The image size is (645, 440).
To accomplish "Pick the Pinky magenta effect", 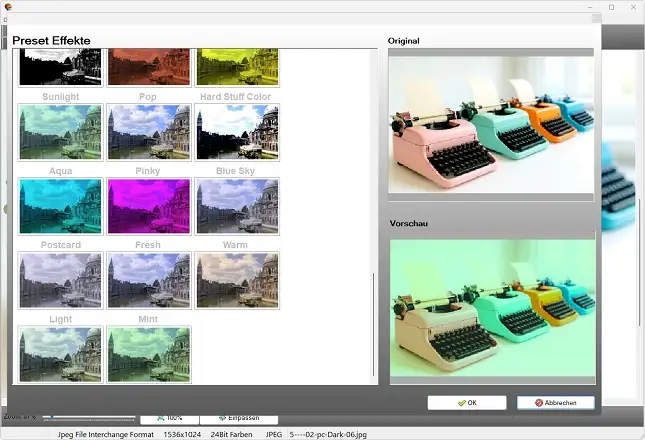I will coord(148,207).
